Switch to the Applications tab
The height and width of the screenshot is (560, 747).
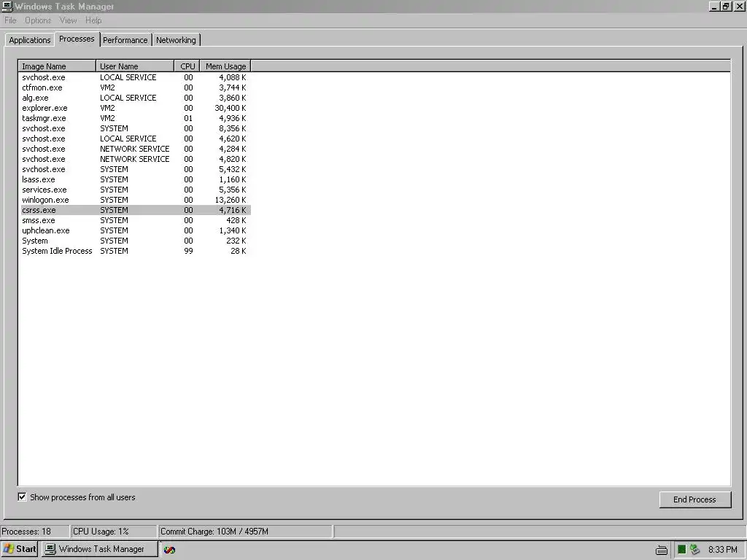click(29, 40)
